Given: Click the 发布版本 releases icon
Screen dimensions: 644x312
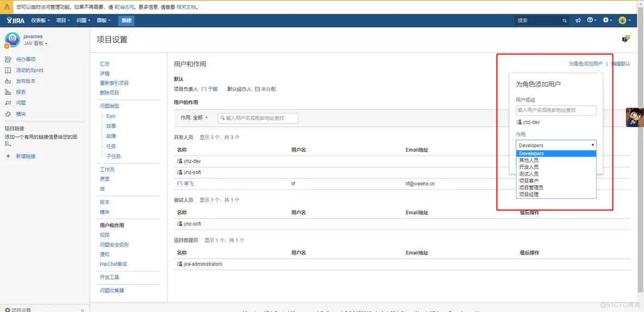Looking at the screenshot, I should click(8, 82).
